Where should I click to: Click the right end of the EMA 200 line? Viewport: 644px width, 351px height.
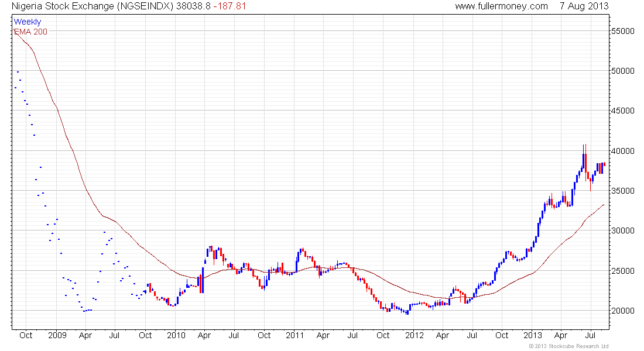[x=604, y=204]
